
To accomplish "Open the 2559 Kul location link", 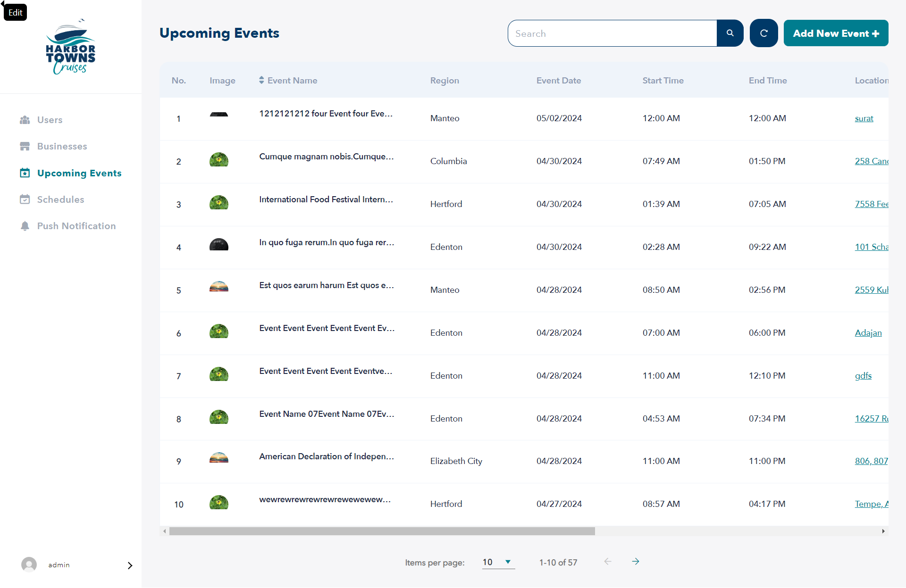I will coord(872,290).
